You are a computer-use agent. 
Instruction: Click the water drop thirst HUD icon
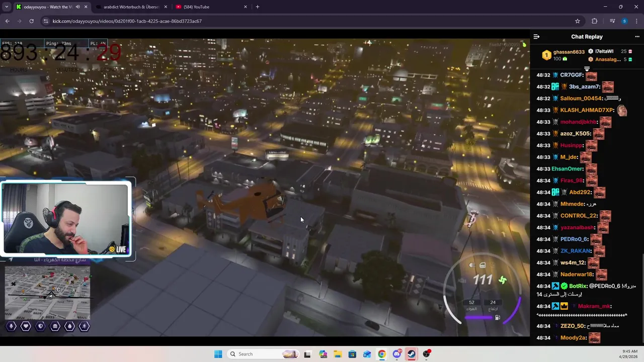[70, 326]
